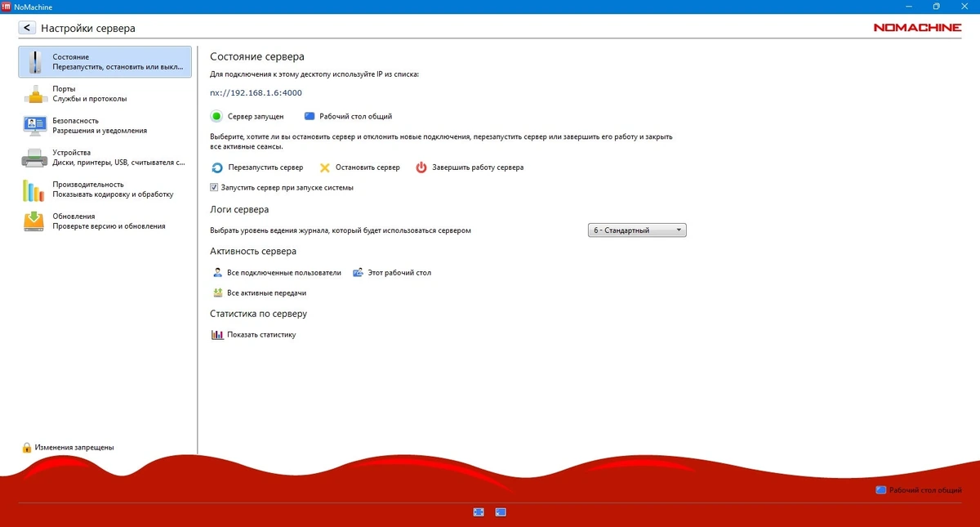980x527 pixels.
Task: Click Показать статистику chart link
Action: (254, 335)
